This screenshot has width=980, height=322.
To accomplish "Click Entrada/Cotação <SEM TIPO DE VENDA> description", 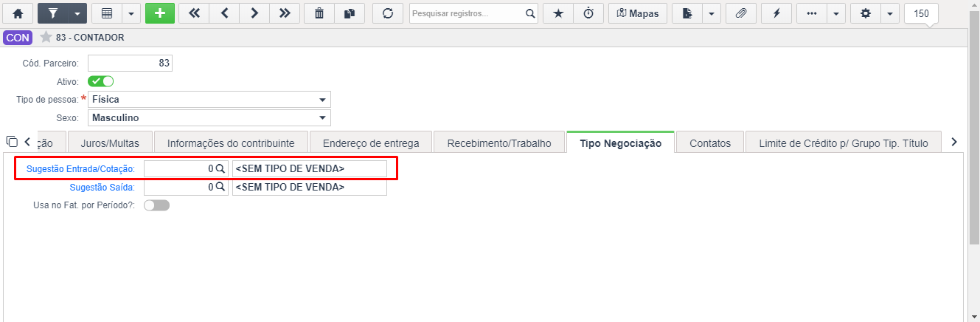I will tap(309, 169).
